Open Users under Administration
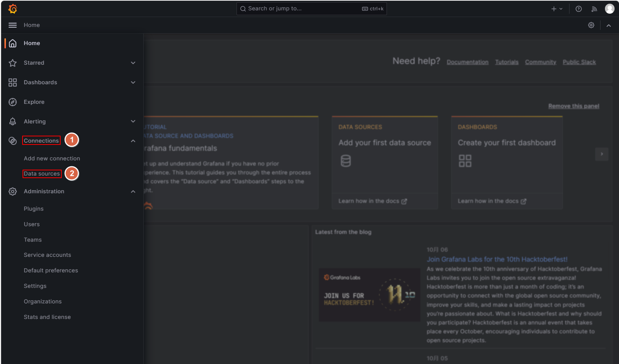The height and width of the screenshot is (364, 619). [32, 224]
